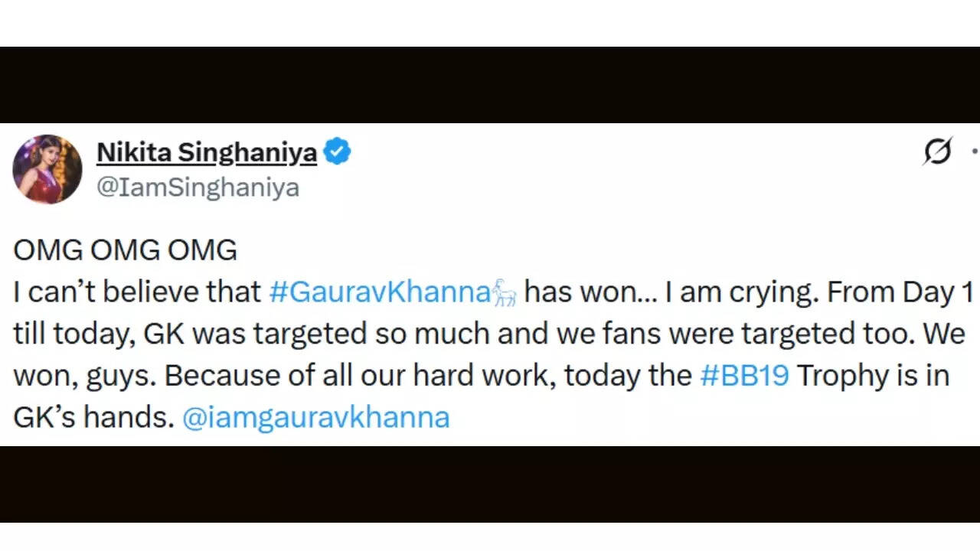The height and width of the screenshot is (551, 980).
Task: Click the "OMG OMG OMG" text line
Action: pos(125,250)
